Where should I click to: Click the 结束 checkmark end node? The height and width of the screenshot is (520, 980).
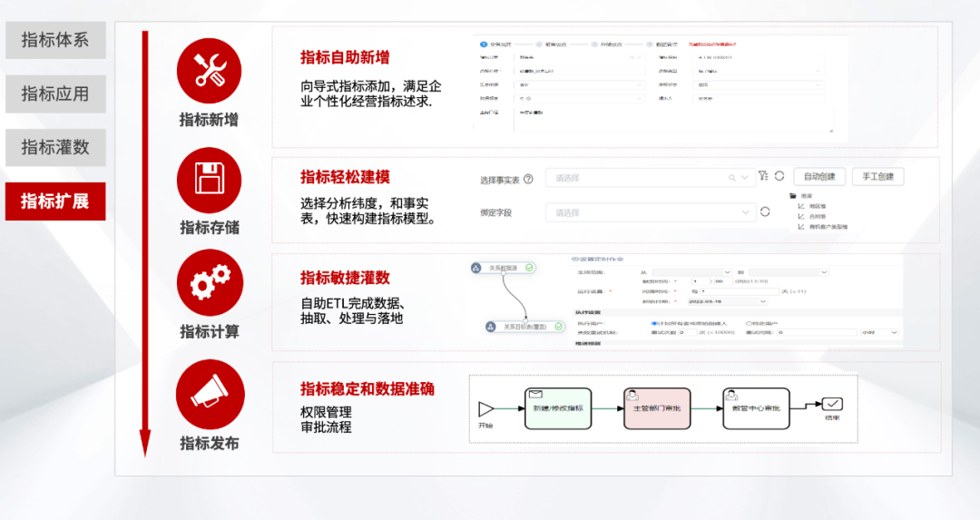point(832,404)
